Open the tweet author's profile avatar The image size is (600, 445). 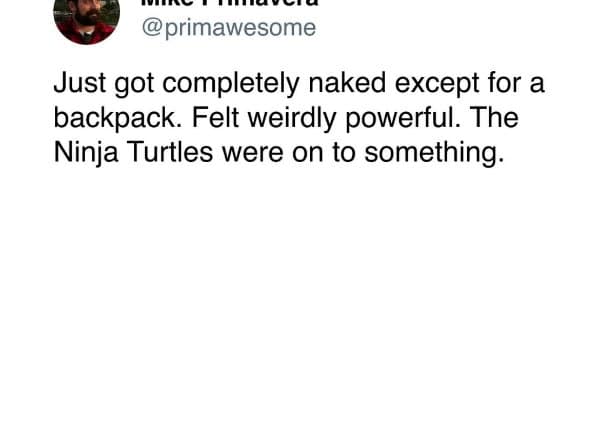coord(86,18)
